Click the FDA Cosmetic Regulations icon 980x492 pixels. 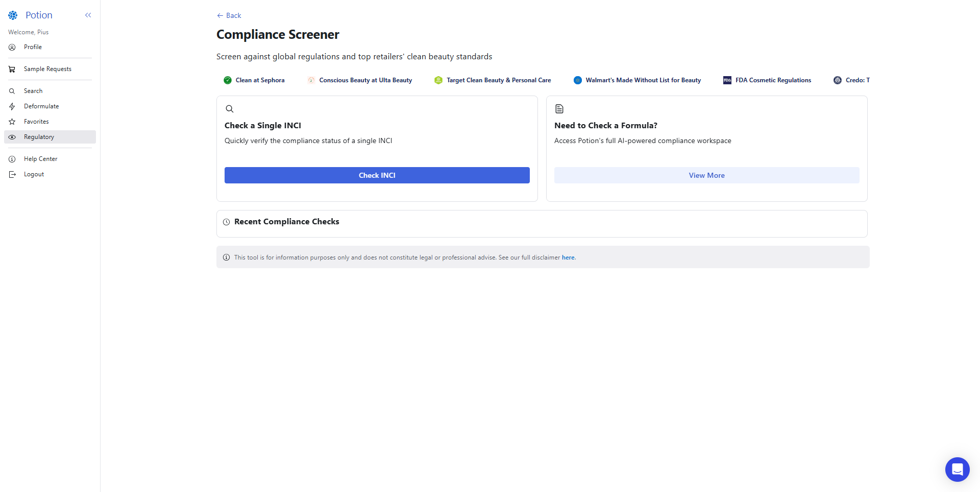[727, 80]
